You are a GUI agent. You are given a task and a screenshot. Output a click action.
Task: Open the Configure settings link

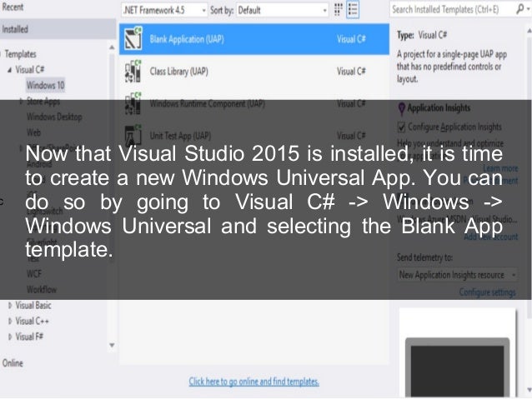(x=488, y=292)
